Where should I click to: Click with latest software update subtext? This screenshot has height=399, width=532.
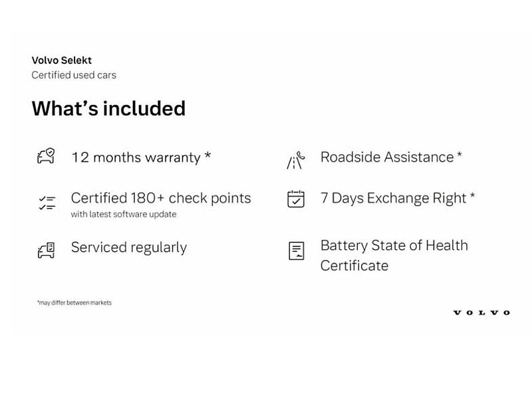pos(124,214)
